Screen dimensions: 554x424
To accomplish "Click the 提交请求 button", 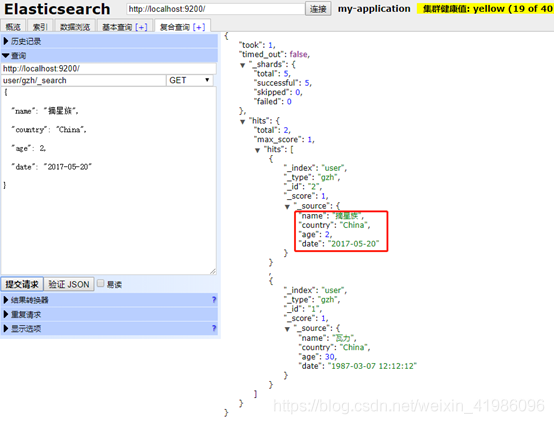I will click(22, 284).
